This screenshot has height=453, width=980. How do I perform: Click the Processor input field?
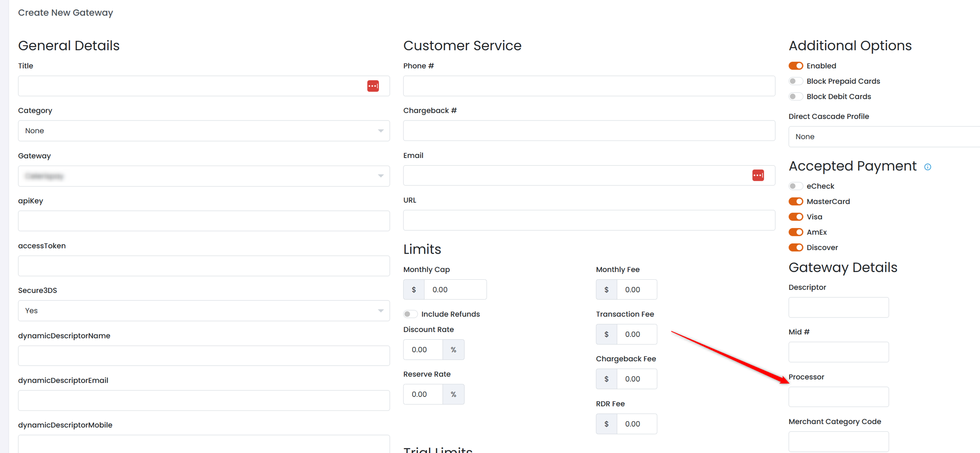(x=838, y=397)
